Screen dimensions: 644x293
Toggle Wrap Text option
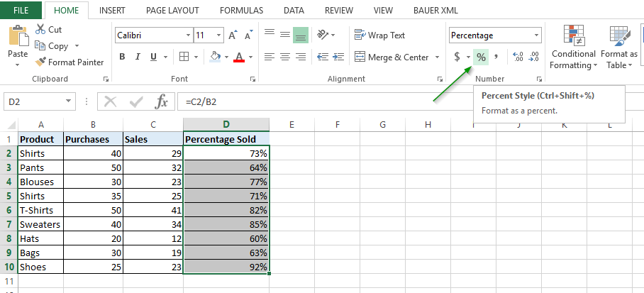[379, 35]
